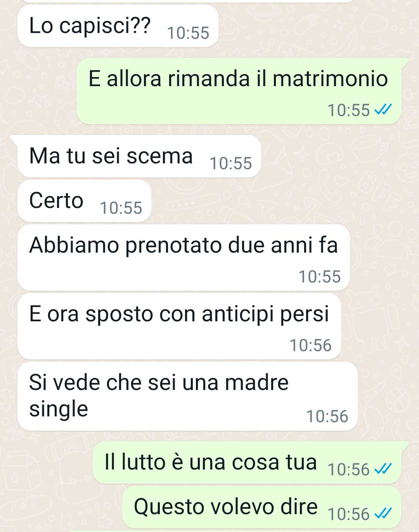This screenshot has width=419, height=532.
Task: Select the 'Si vede che sei una madre single' message
Action: tap(187, 396)
